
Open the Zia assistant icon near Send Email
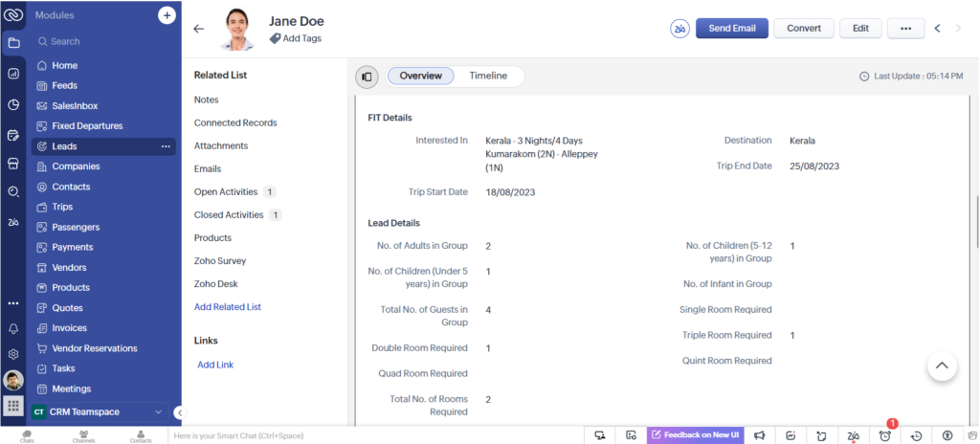click(679, 29)
